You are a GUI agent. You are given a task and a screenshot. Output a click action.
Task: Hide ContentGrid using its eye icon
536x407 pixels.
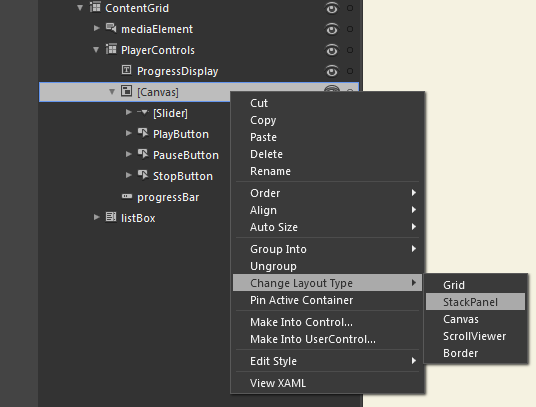tap(331, 8)
